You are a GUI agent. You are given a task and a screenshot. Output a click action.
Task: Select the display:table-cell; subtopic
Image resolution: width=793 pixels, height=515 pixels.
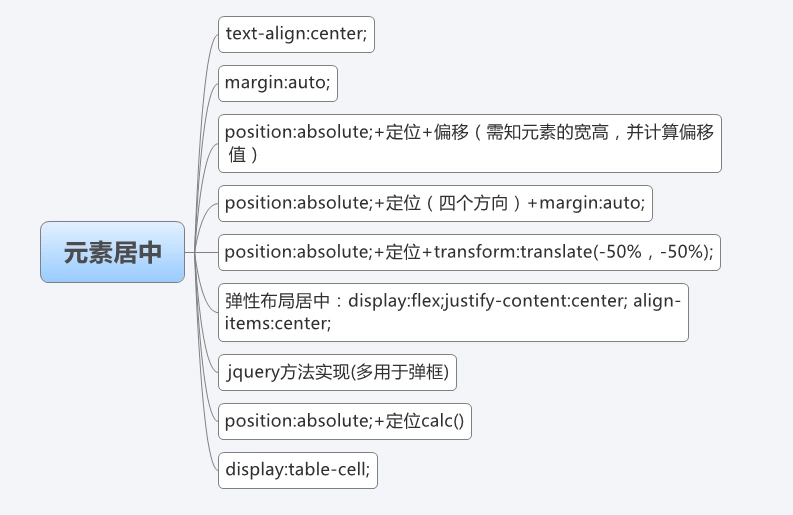tap(297, 470)
